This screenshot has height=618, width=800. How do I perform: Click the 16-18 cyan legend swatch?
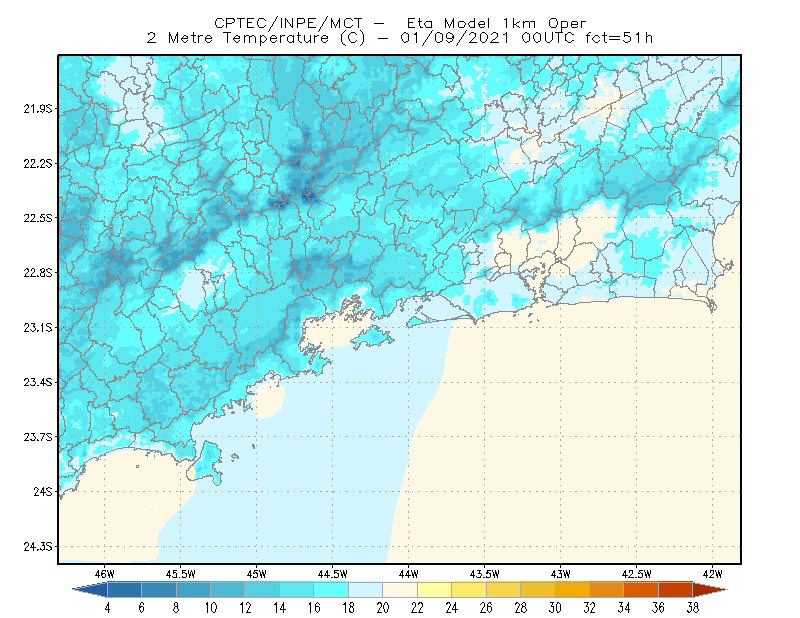tap(331, 590)
